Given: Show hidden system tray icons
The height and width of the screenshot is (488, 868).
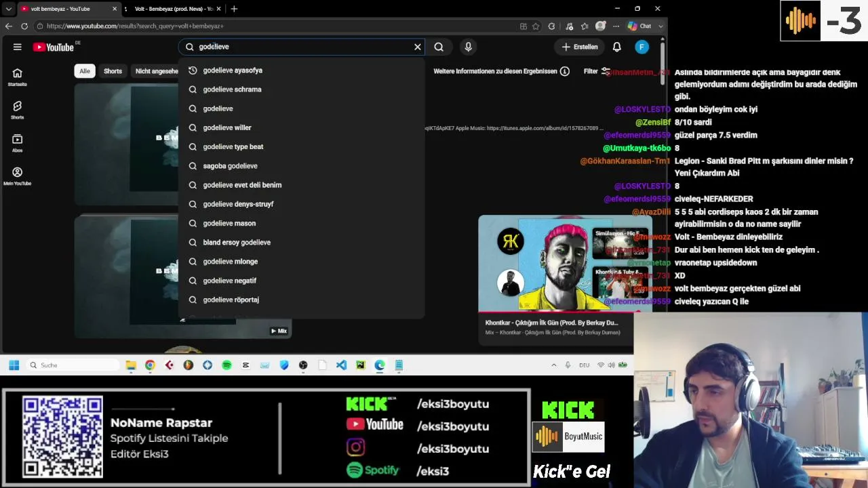Looking at the screenshot, I should (x=554, y=365).
